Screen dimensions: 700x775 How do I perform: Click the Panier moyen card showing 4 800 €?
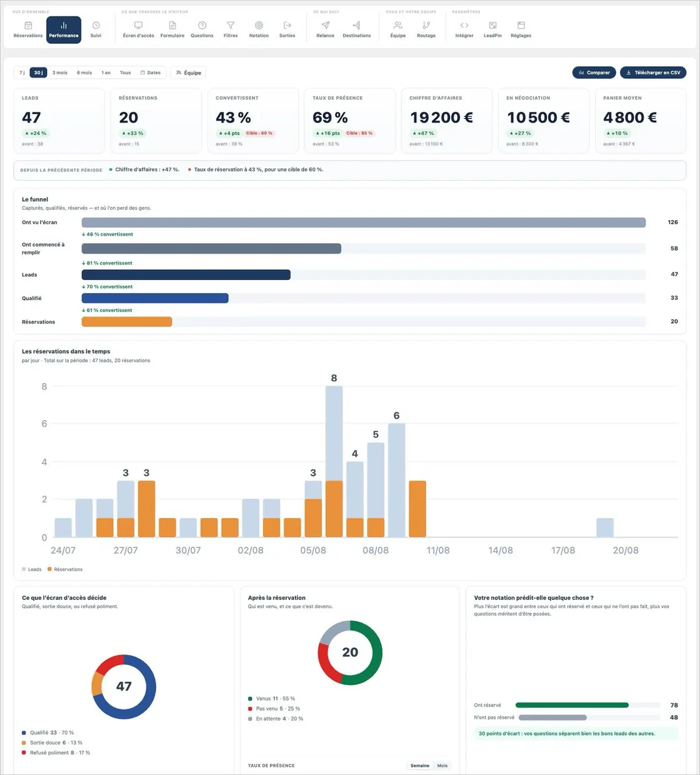point(641,121)
